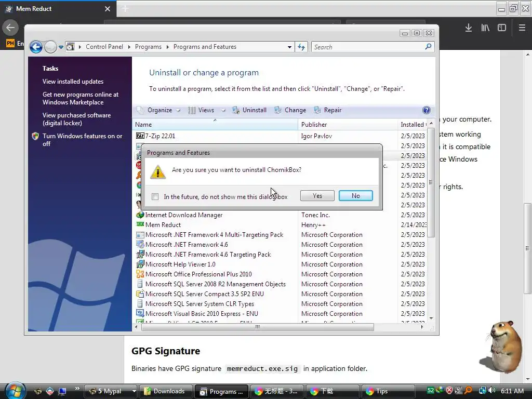The image size is (532, 399).
Task: Click the show desktop quick launch icon
Action: 62,391
